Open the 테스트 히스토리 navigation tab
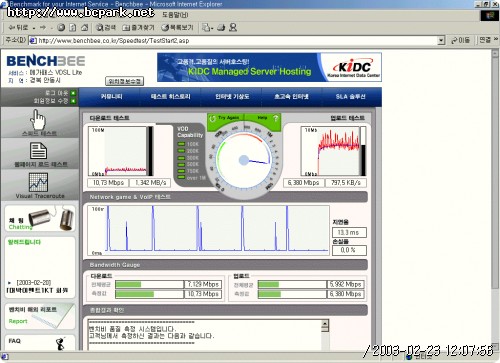 tap(170, 97)
